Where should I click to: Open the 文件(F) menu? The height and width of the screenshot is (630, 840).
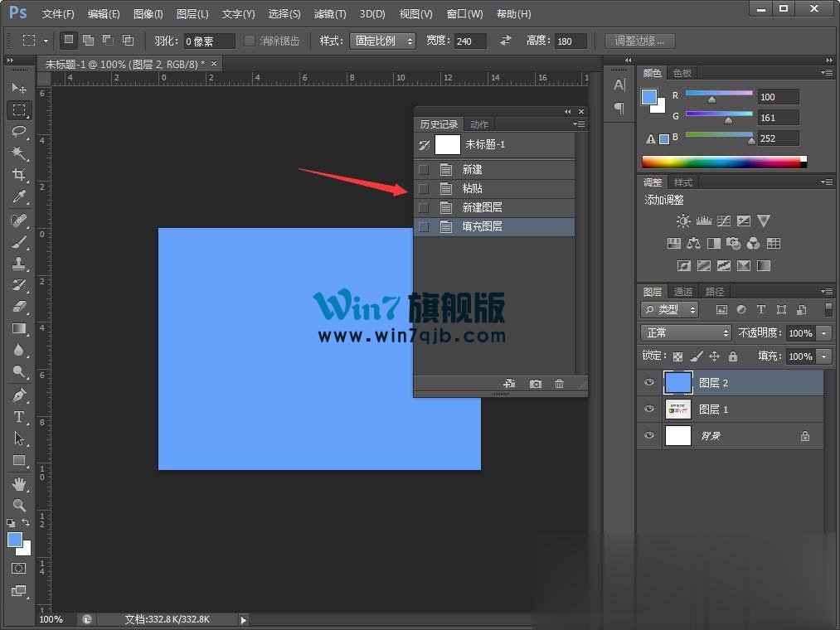[x=58, y=14]
